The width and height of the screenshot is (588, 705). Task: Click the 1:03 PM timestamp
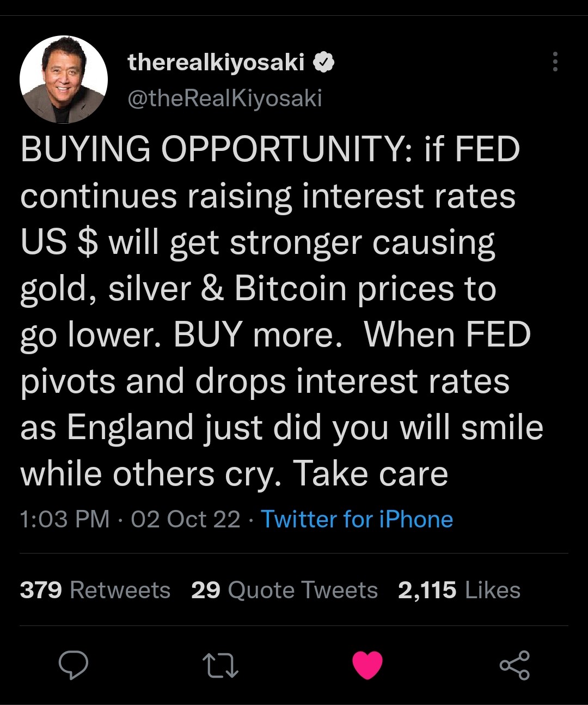(x=65, y=519)
